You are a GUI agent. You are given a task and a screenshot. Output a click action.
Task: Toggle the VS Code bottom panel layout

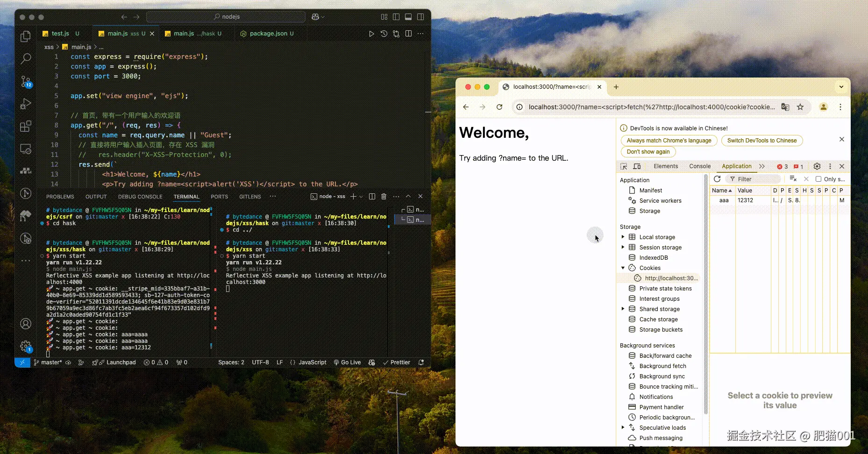point(408,17)
